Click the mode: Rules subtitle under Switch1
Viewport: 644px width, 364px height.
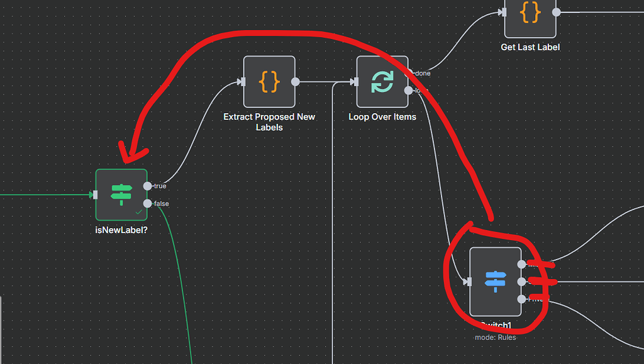coord(495,337)
